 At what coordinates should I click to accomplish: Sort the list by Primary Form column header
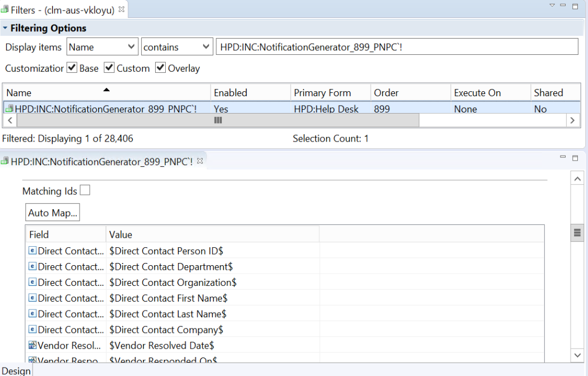[330, 93]
